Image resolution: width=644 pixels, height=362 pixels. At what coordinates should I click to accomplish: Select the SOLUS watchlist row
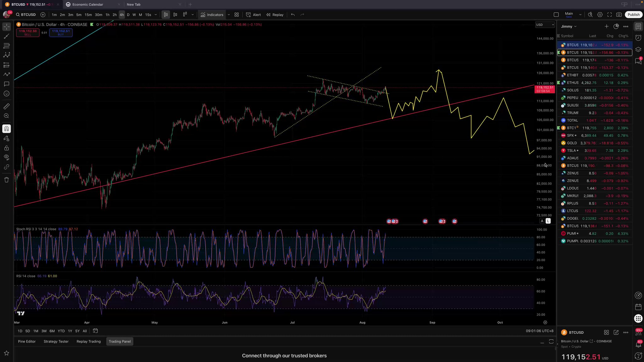[x=595, y=90]
